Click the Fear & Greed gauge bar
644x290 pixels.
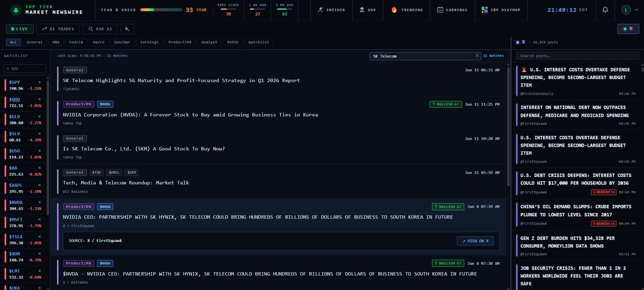click(161, 10)
